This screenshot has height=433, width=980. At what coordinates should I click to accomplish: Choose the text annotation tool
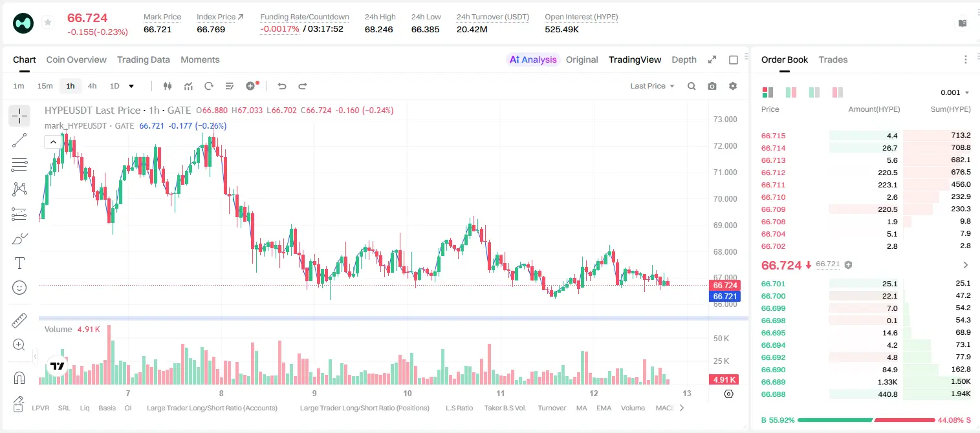pos(19,263)
